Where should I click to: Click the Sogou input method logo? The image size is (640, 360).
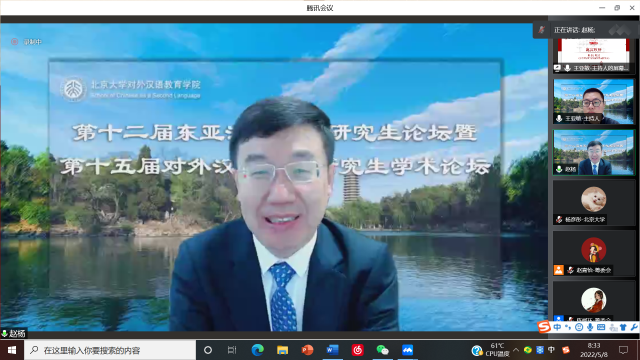pyautogui.click(x=544, y=327)
